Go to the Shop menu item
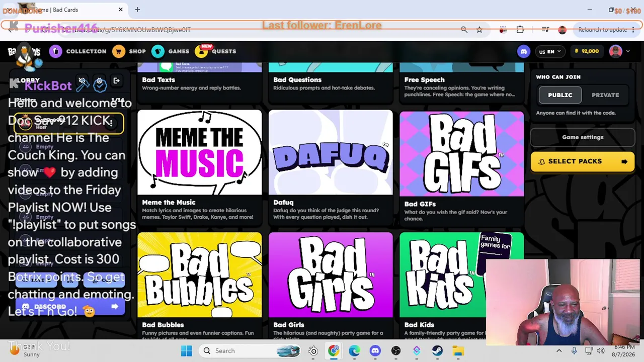Screen dimensions: 644x362 click(137, 51)
